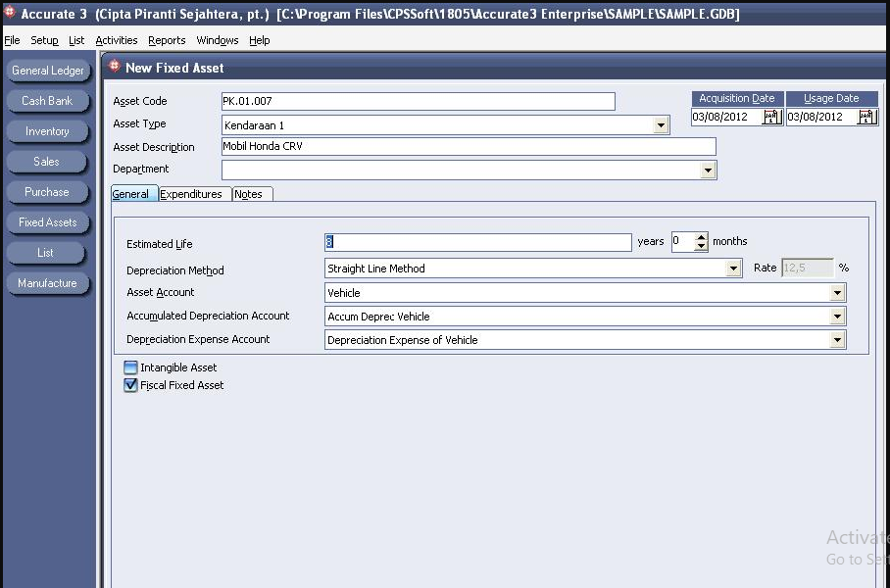Uncheck the Fiscal Fixed Asset checkbox
890x588 pixels.
click(130, 385)
